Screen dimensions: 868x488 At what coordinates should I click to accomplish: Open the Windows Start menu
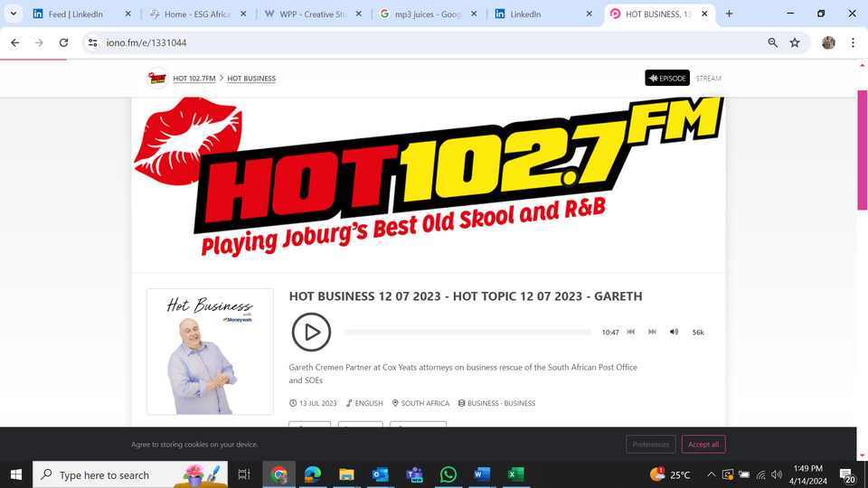[16, 474]
